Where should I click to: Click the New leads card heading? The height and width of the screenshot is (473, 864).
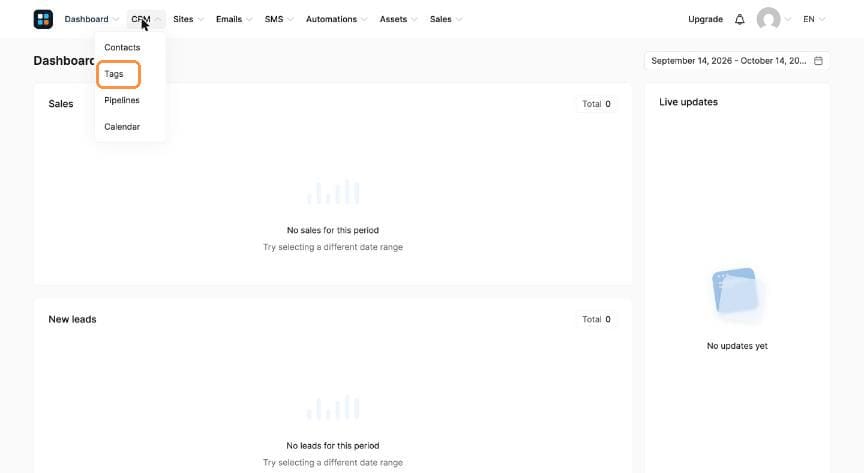coord(72,319)
